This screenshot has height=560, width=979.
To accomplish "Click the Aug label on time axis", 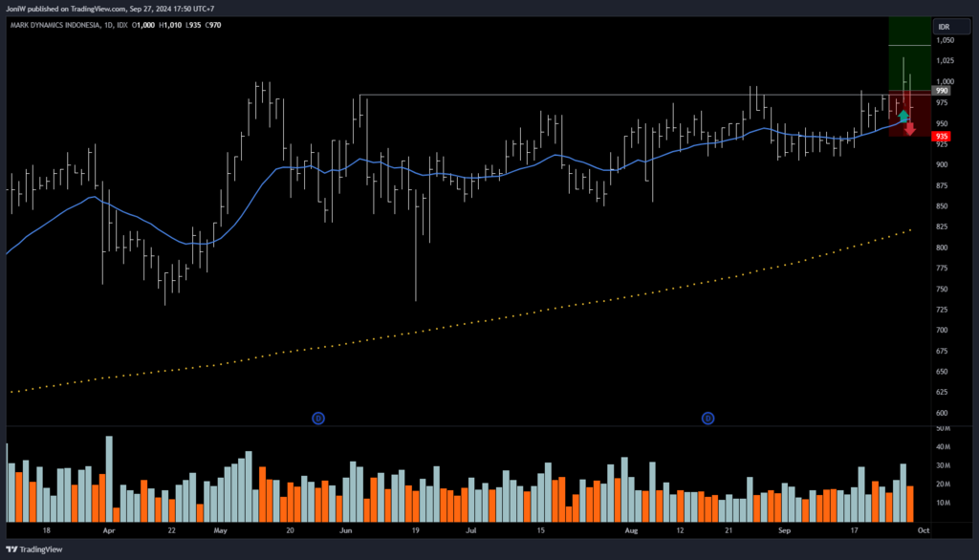I will [x=630, y=528].
